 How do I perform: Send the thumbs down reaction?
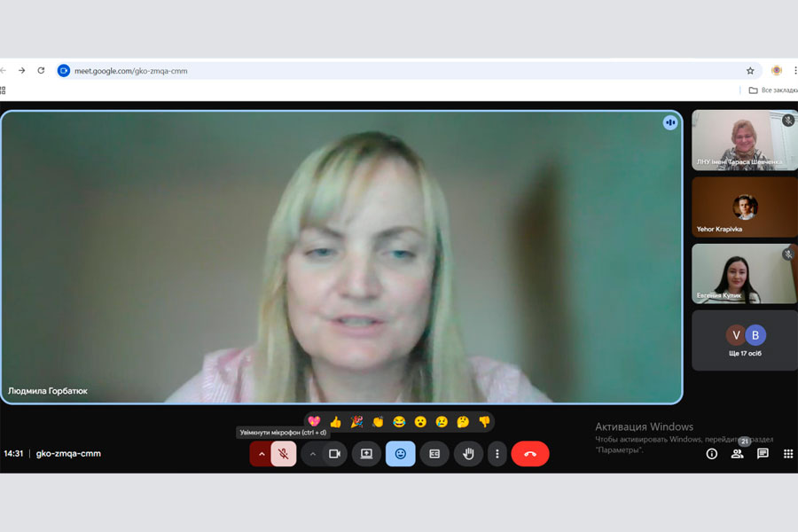[484, 421]
